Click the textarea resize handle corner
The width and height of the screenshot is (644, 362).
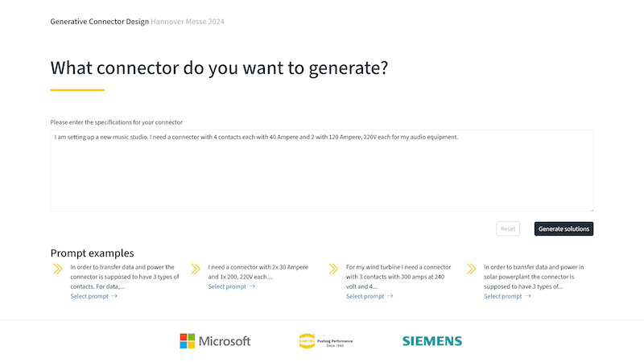[x=591, y=208]
